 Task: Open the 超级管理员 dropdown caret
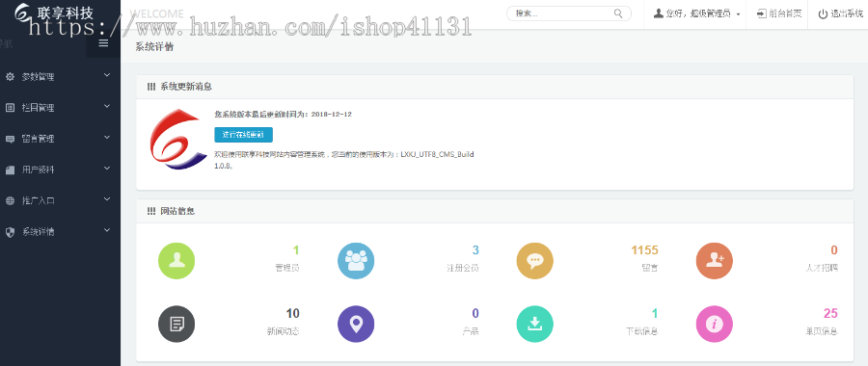coord(739,14)
